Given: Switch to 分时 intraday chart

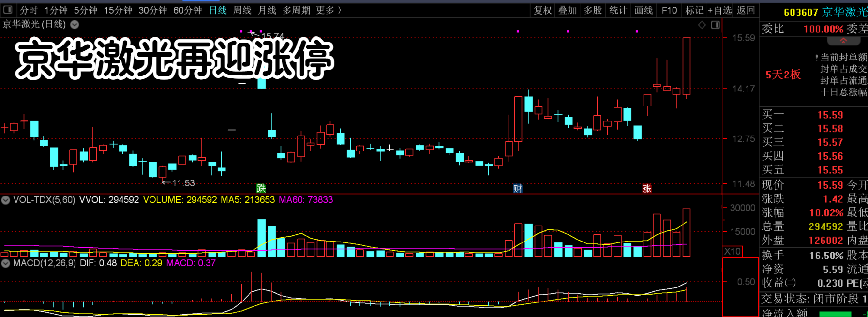Looking at the screenshot, I should point(29,10).
